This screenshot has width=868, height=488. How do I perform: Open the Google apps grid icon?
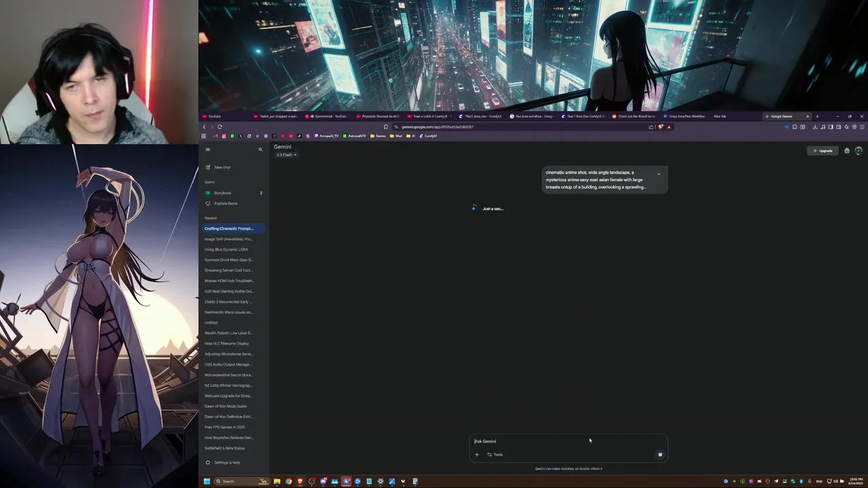[x=847, y=150]
